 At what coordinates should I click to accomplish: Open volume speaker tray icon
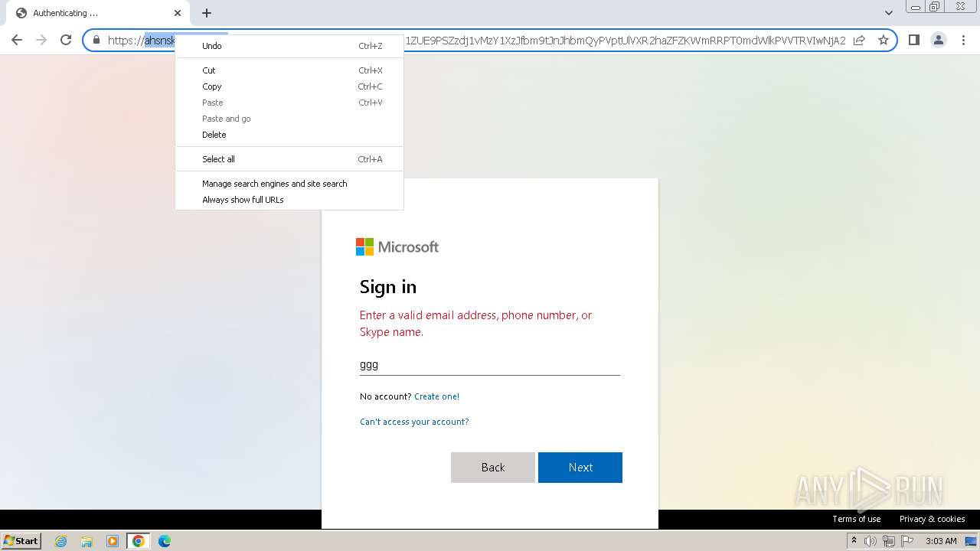tap(871, 541)
